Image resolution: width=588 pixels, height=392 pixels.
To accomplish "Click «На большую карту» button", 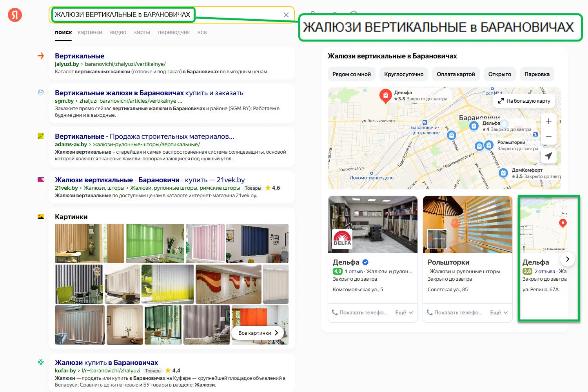I will 524,101.
